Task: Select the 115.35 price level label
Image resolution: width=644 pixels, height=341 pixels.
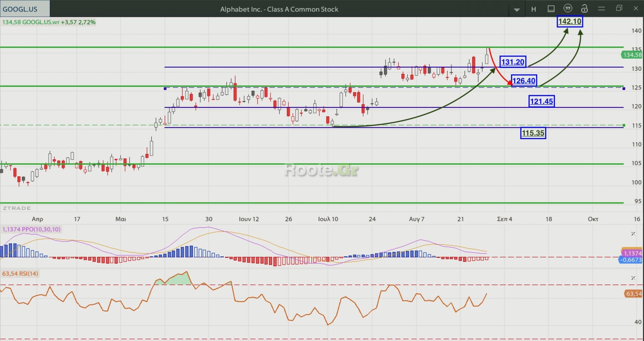Action: pyautogui.click(x=533, y=133)
